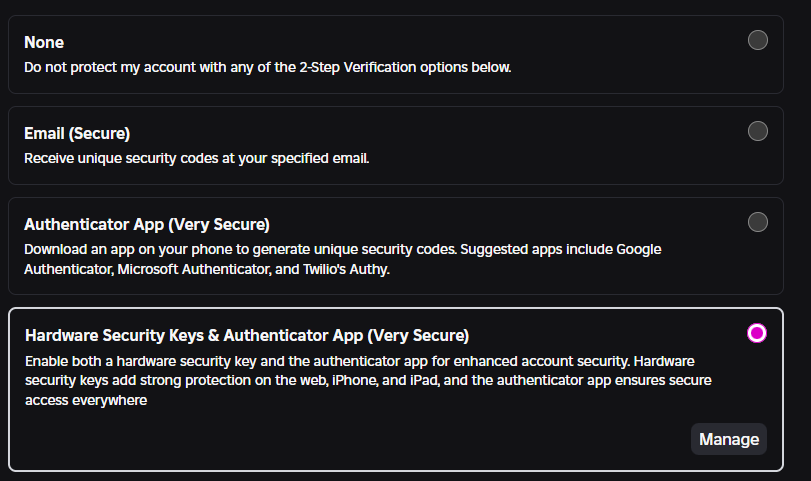
Task: Enable Authenticator App radio button
Action: point(758,222)
